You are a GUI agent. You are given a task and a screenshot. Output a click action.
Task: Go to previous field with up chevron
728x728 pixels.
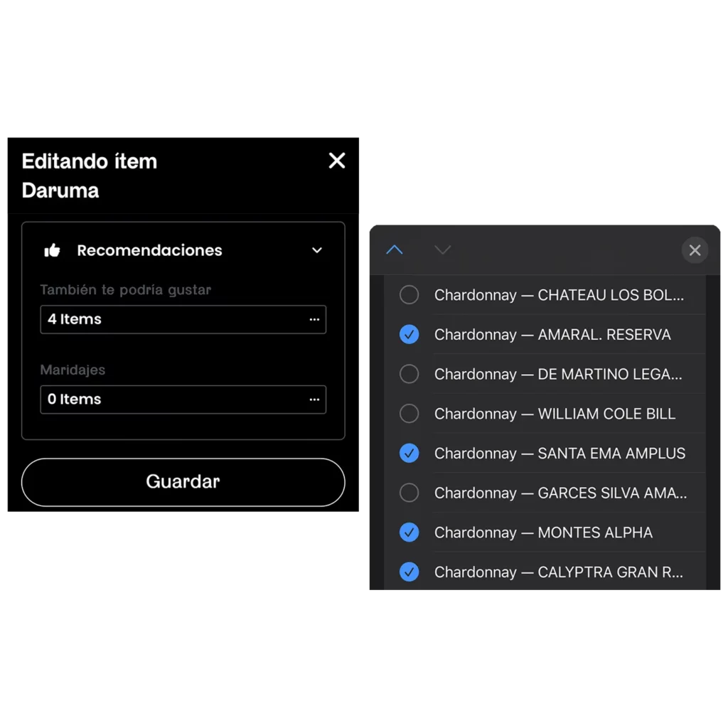394,250
